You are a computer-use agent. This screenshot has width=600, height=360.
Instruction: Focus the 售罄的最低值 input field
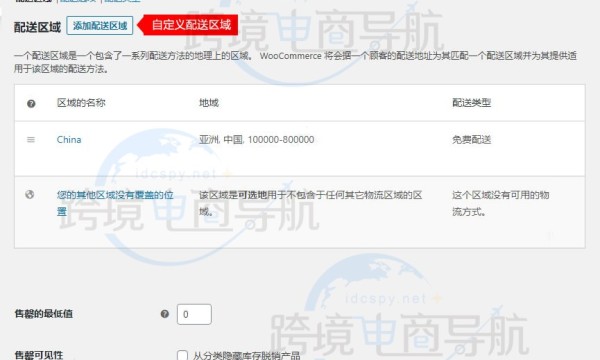tap(194, 314)
